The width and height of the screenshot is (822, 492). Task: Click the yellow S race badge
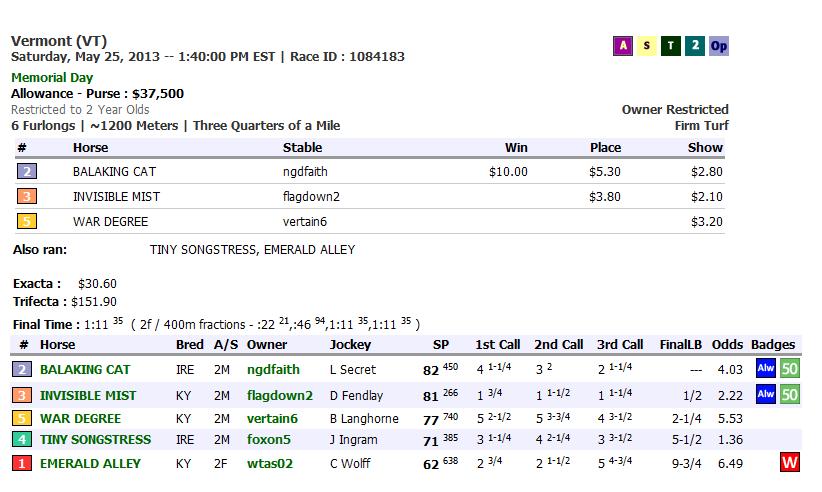click(647, 46)
